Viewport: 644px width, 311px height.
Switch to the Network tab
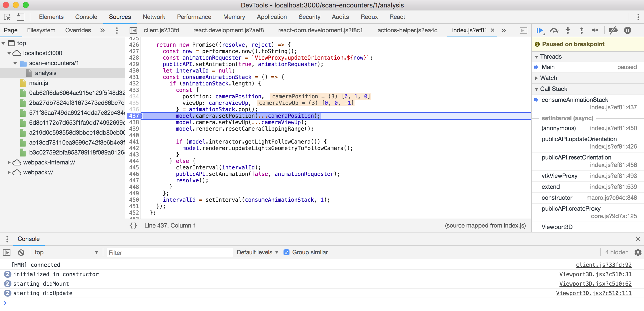154,17
